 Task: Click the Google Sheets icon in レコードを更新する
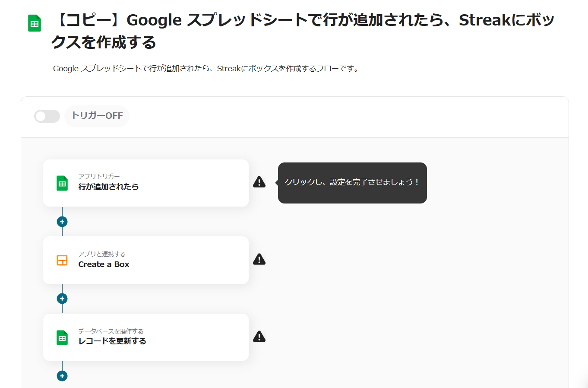(62, 337)
